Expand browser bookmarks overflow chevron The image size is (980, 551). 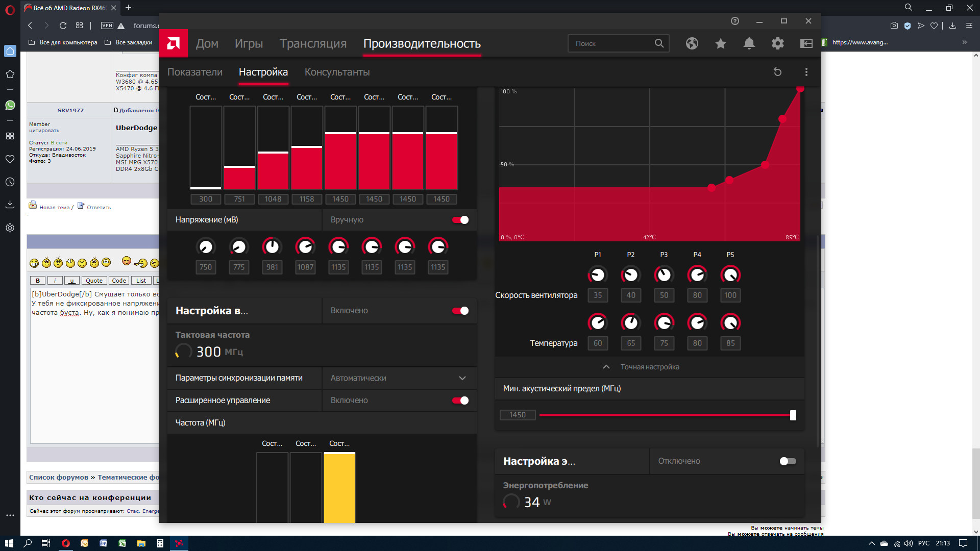964,42
